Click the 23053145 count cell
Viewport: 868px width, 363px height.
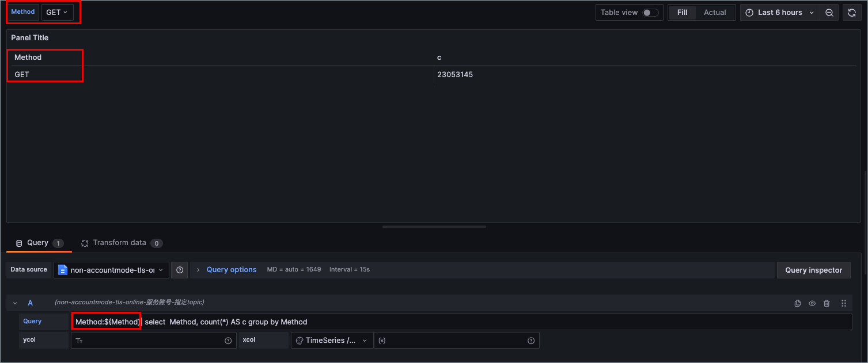click(455, 75)
